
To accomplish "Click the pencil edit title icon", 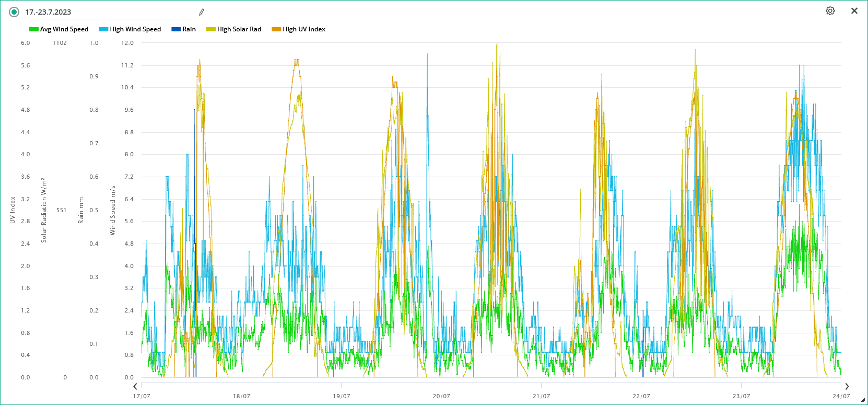I will 202,12.
